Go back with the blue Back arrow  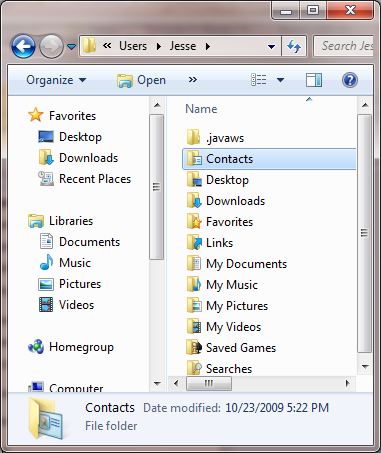[x=23, y=46]
